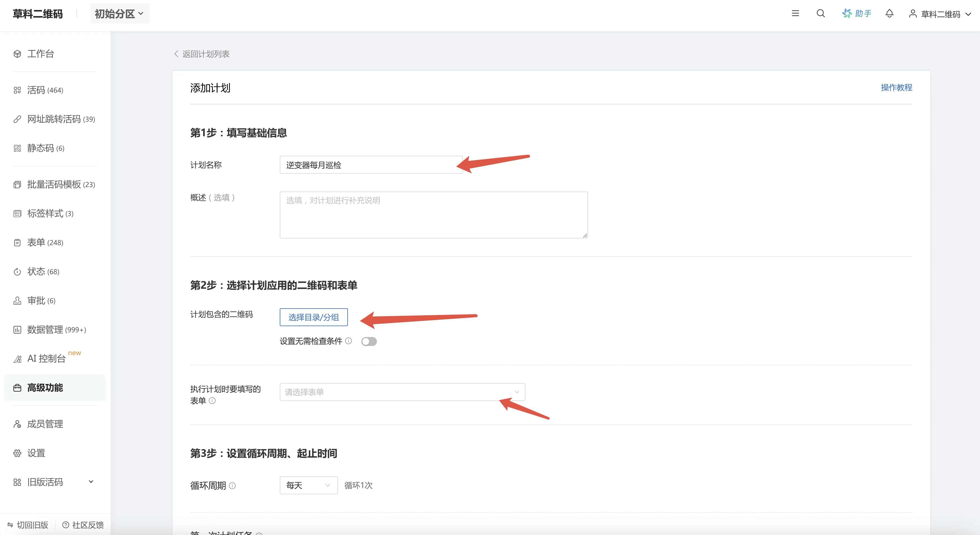Click the 旧版活码 grid icon
This screenshot has width=980, height=535.
coord(17,482)
